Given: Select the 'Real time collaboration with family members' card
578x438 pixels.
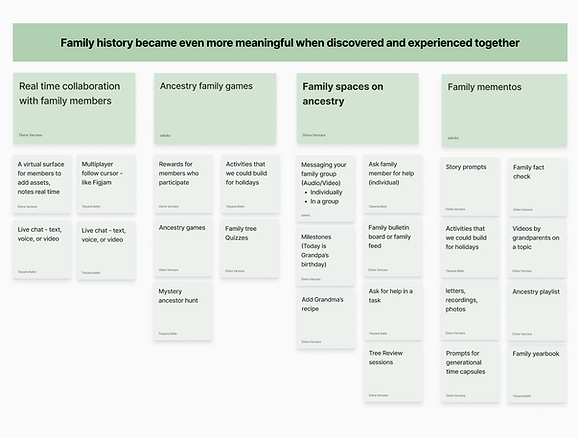Looking at the screenshot, I should [74, 108].
